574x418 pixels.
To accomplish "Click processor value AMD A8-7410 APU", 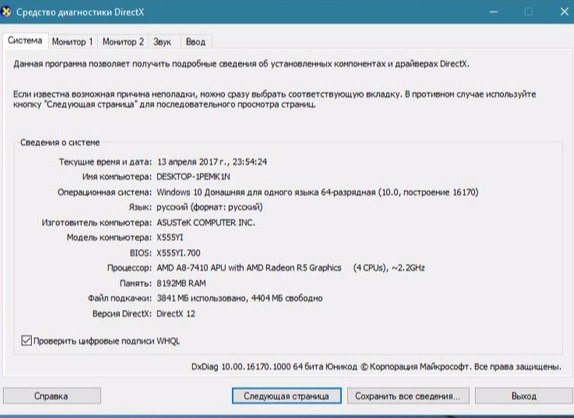I will coord(291,268).
